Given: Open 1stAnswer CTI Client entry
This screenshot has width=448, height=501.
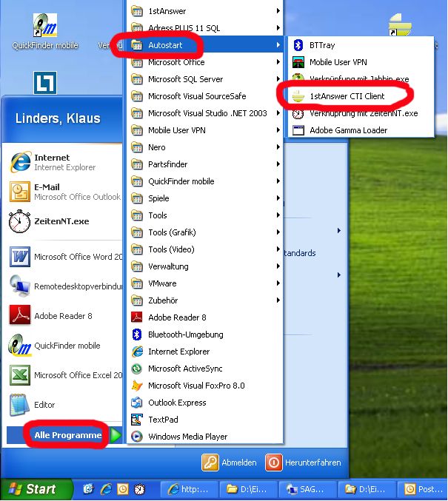Looking at the screenshot, I should click(x=347, y=96).
